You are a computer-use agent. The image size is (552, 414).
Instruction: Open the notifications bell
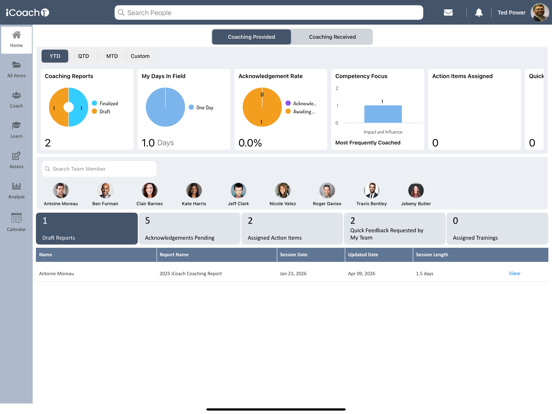pyautogui.click(x=479, y=13)
